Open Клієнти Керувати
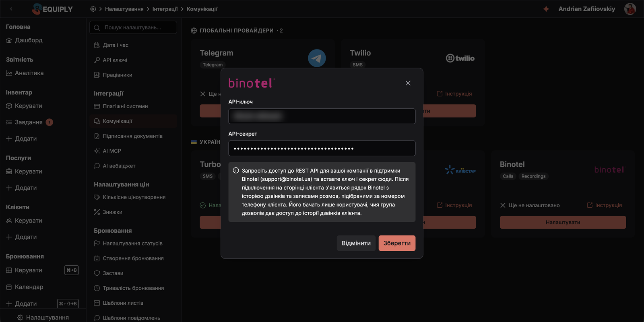The height and width of the screenshot is (322, 644). point(24,221)
